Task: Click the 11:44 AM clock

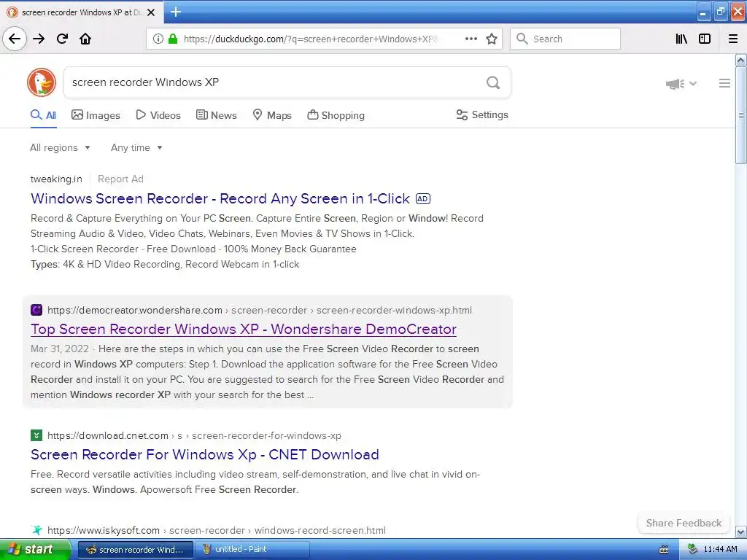Action: (720, 549)
